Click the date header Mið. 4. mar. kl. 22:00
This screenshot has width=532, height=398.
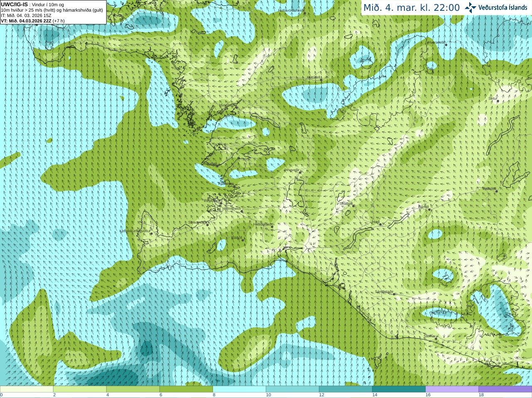click(411, 7)
